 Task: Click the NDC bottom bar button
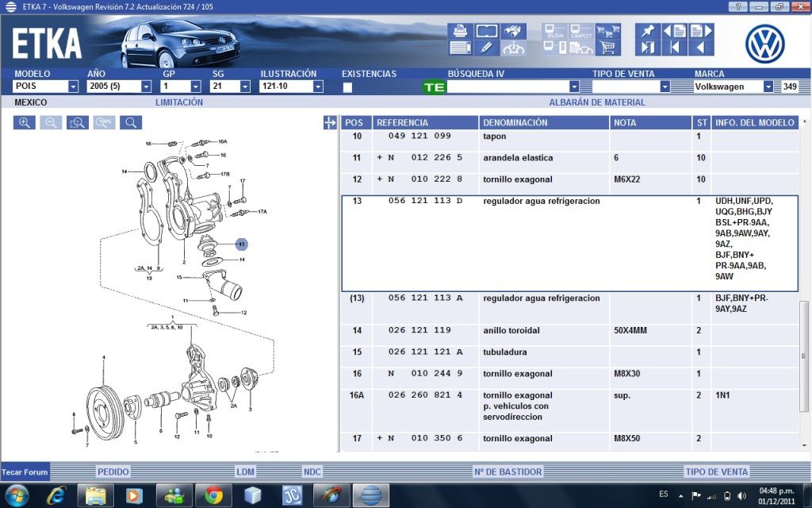tap(312, 471)
